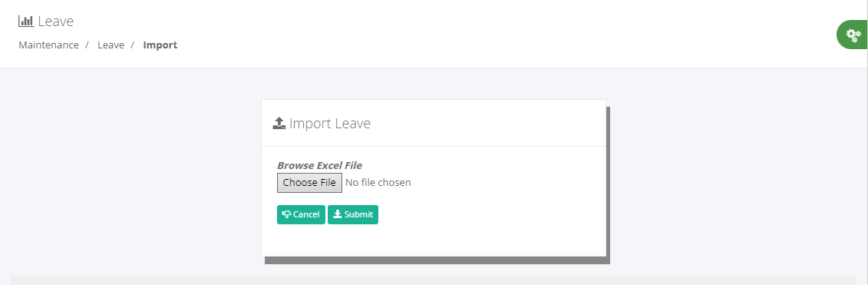Cancel the leave import

click(301, 214)
